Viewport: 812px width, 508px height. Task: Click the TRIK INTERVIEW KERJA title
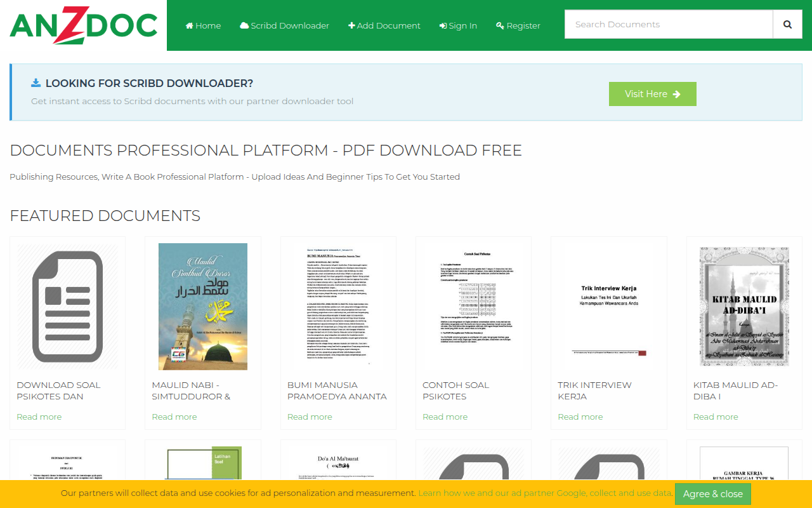[x=594, y=391]
